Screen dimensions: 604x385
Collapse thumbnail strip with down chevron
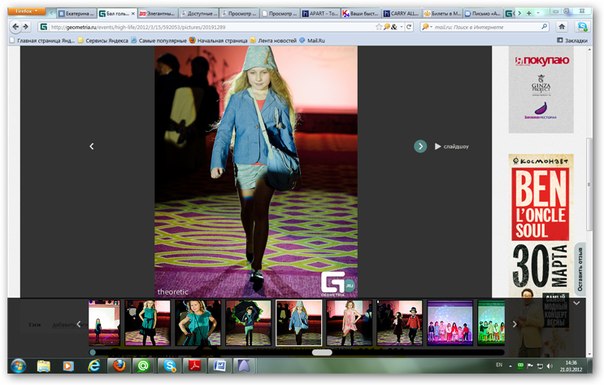pyautogui.click(x=576, y=303)
